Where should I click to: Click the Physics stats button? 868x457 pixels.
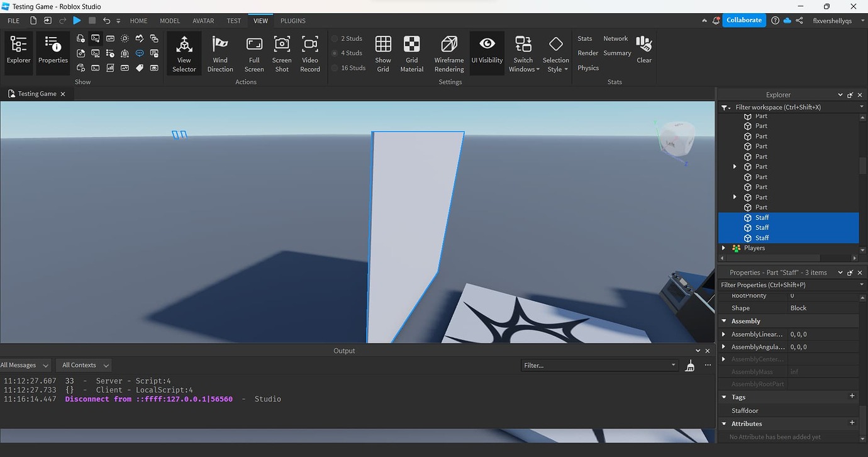click(588, 68)
